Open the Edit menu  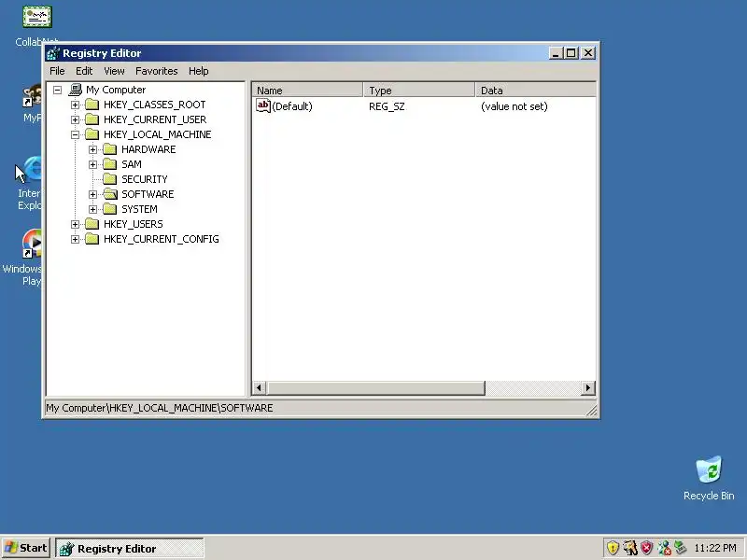[x=84, y=71]
